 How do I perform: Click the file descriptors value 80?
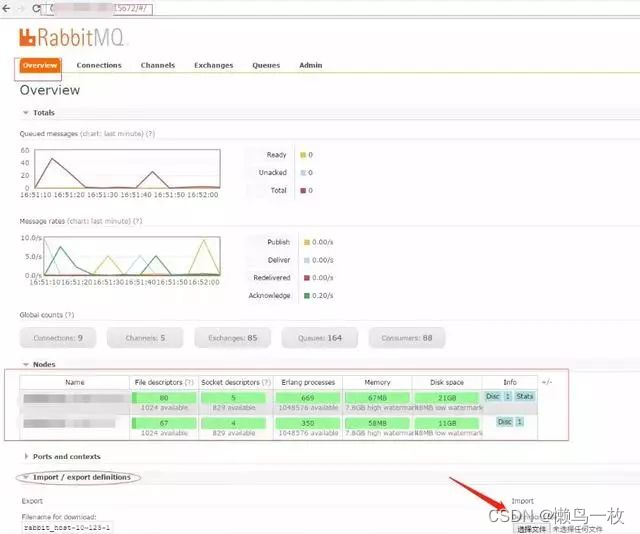coord(164,398)
